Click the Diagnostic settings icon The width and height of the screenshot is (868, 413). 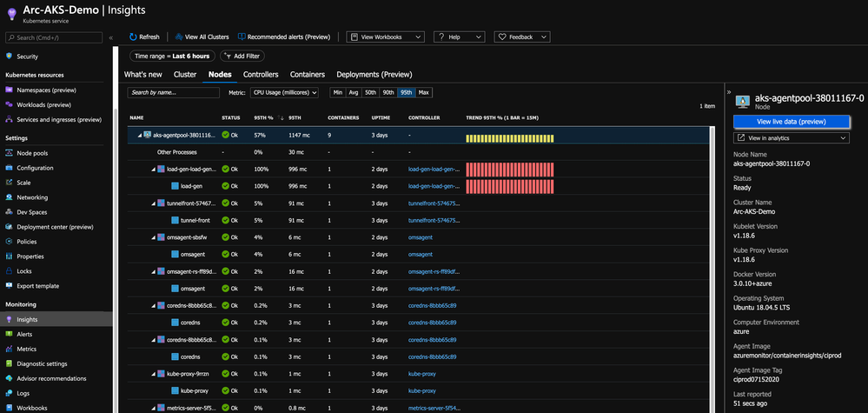coord(9,363)
